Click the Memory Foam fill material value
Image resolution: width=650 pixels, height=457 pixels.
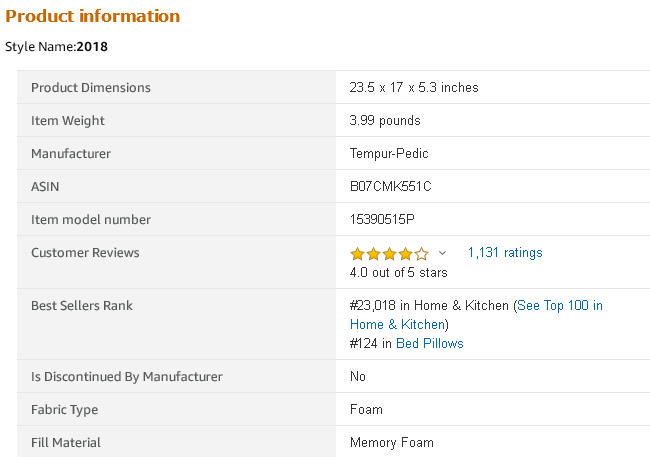[392, 442]
